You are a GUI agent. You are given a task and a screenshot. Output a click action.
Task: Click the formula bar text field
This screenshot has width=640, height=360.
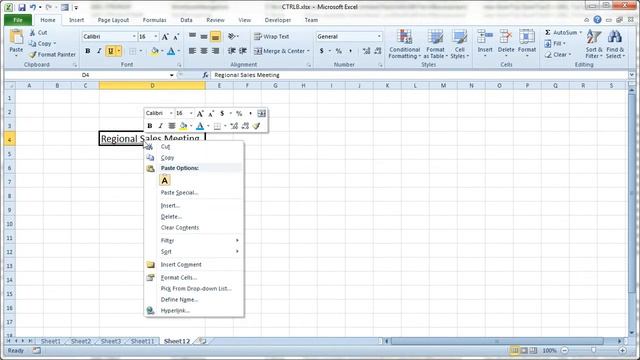click(x=420, y=75)
